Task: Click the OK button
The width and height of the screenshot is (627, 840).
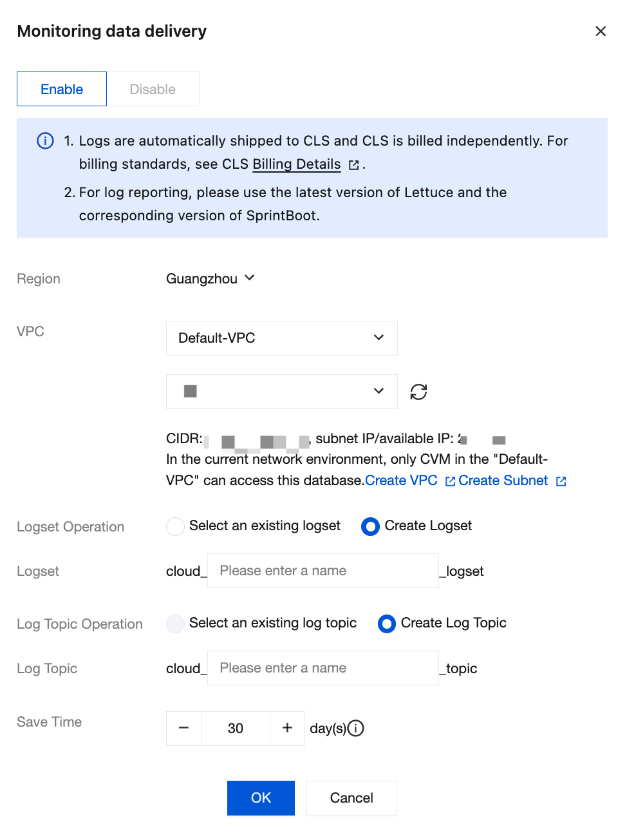Action: (261, 797)
